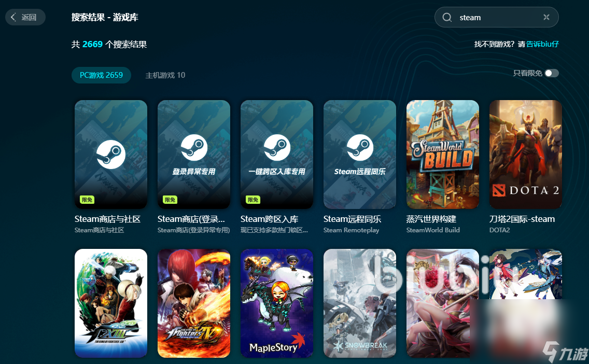Open the MapleStory game cover
Image resolution: width=589 pixels, height=364 pixels.
[x=277, y=303]
